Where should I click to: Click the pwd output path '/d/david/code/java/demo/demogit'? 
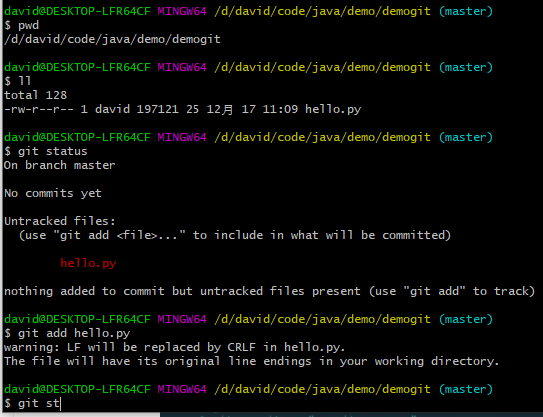pyautogui.click(x=112, y=39)
